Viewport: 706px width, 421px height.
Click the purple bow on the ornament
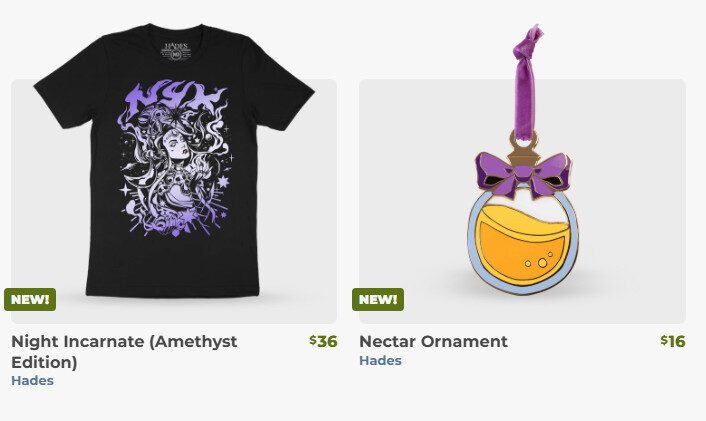pos(523,174)
